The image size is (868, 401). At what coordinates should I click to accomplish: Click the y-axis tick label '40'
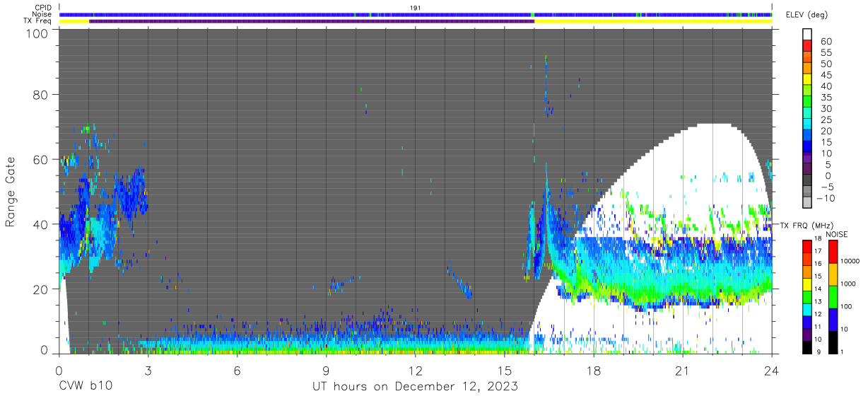pyautogui.click(x=41, y=224)
